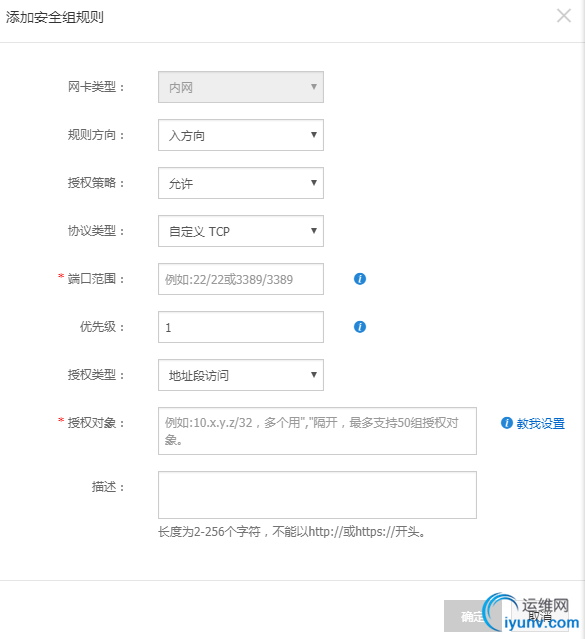Click the 网卡类型 label
The image size is (585, 639).
pyautogui.click(x=95, y=87)
